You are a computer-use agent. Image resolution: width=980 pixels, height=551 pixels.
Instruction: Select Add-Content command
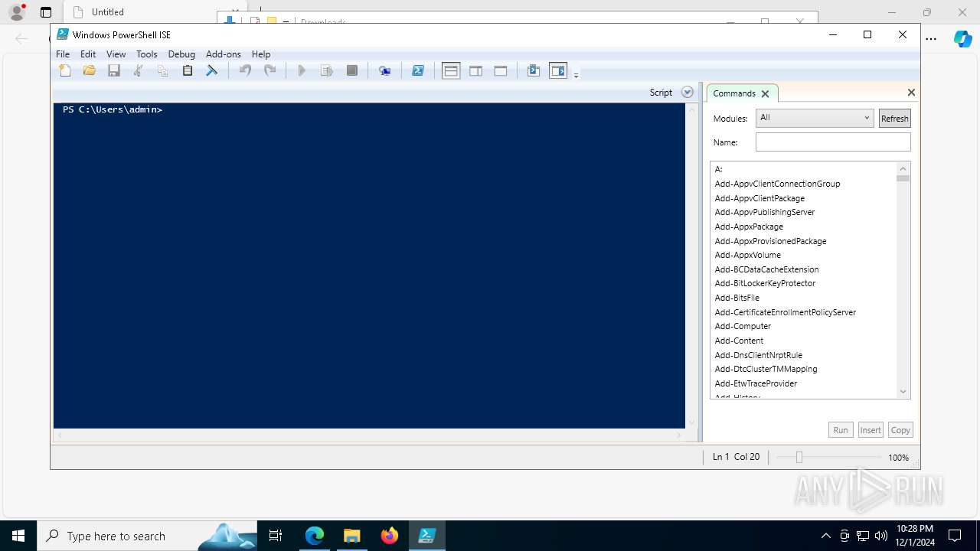[x=739, y=341]
